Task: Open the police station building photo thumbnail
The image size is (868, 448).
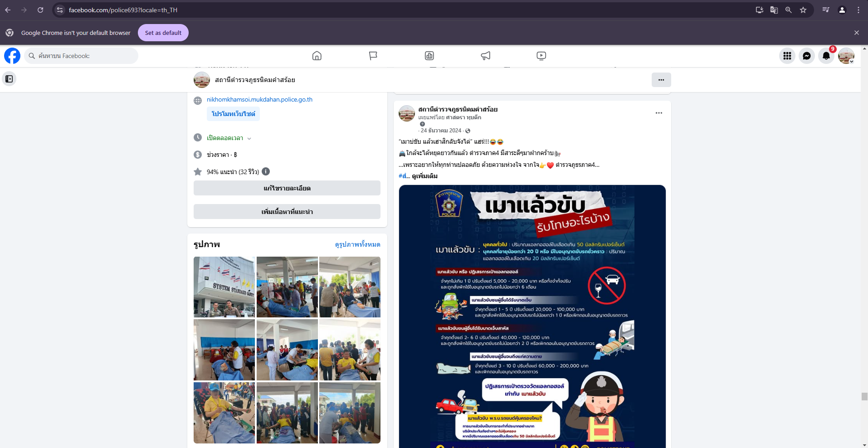Action: click(224, 287)
